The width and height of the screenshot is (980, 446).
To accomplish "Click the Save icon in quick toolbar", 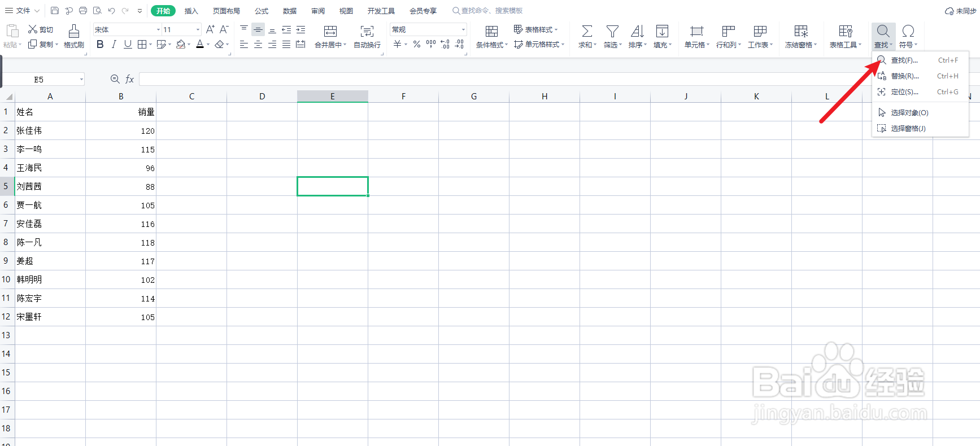I will pyautogui.click(x=55, y=11).
